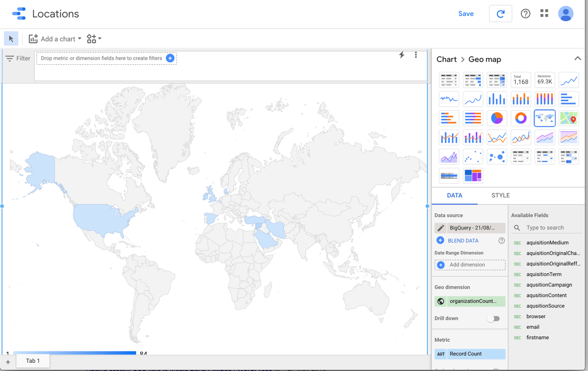Screen dimensions: 588x371
Task: Click the BLEND DATA link
Action: 463,241
